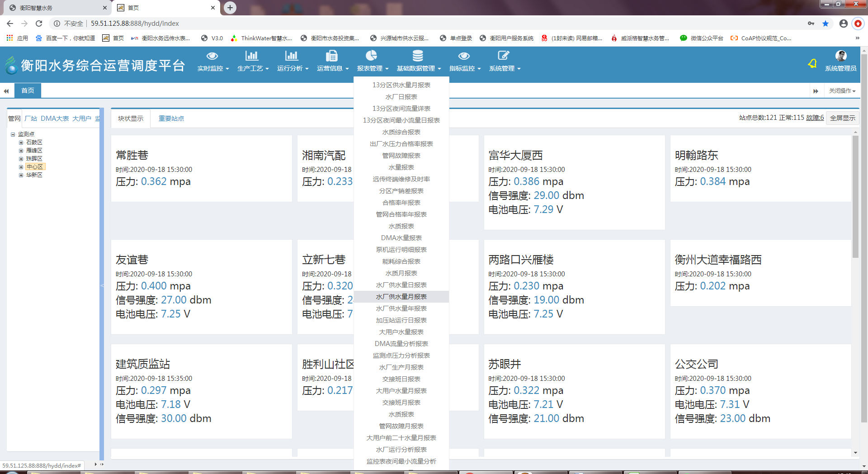Expand the 华新区 tree node

[21, 175]
